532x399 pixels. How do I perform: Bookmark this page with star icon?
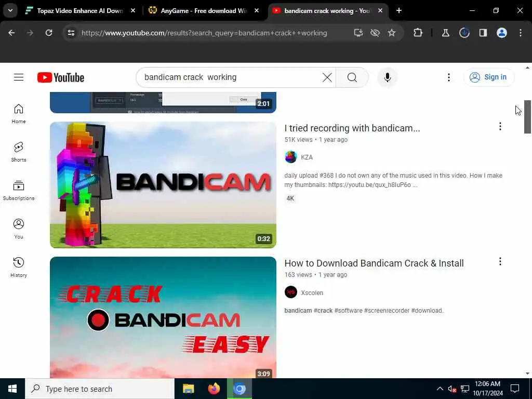pos(392,33)
